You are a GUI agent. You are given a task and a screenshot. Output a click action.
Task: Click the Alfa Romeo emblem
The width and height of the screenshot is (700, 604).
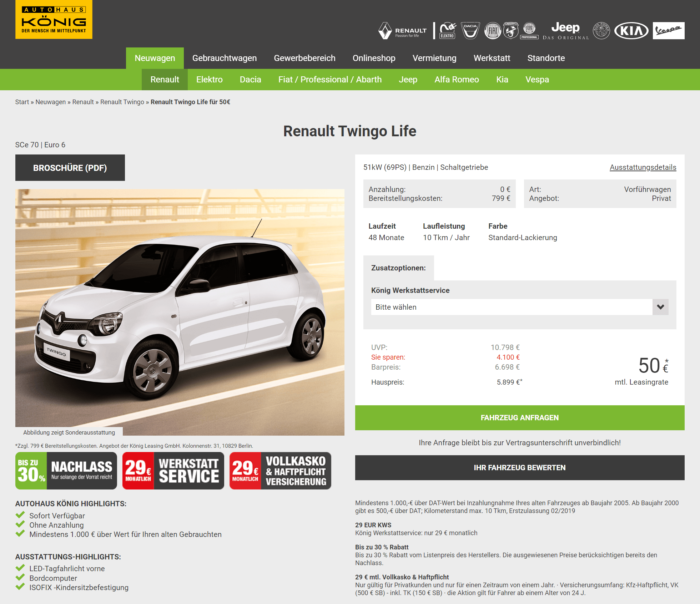(x=601, y=31)
